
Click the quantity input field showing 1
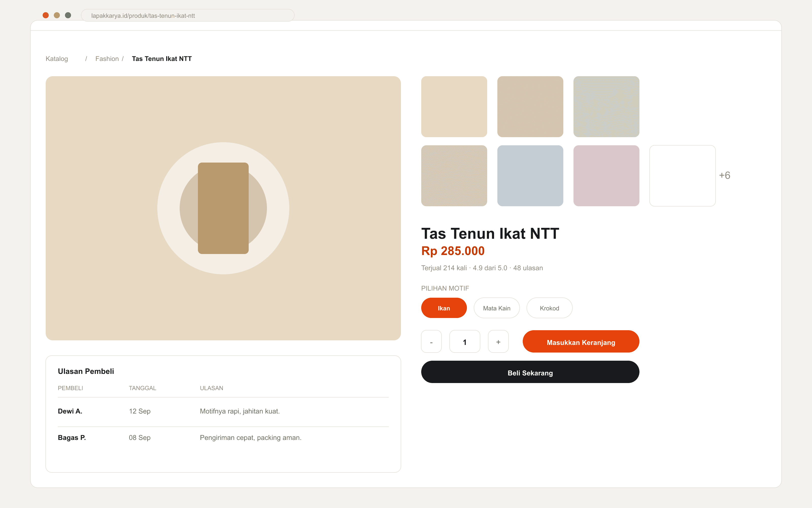pyautogui.click(x=465, y=341)
